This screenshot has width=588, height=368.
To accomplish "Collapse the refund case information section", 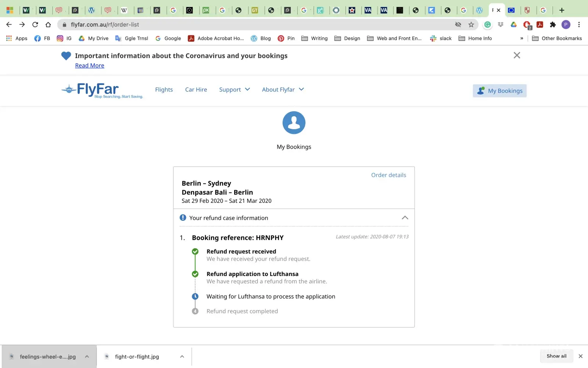I will point(405,218).
